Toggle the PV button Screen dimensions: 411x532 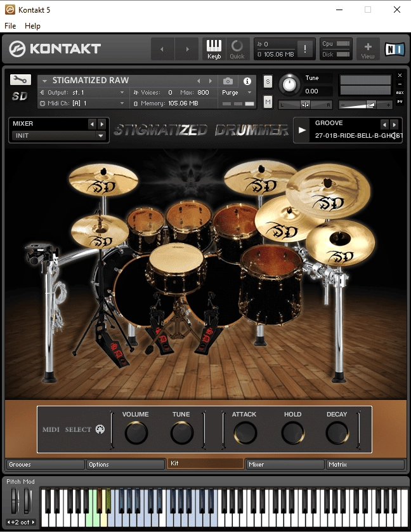pyautogui.click(x=400, y=102)
